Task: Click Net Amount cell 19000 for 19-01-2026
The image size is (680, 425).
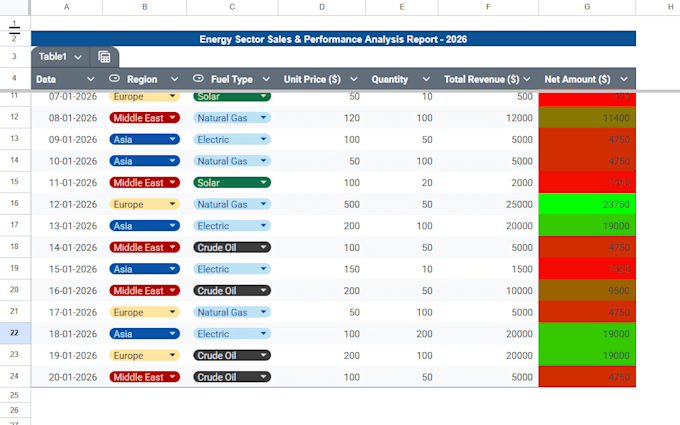Action: (587, 356)
